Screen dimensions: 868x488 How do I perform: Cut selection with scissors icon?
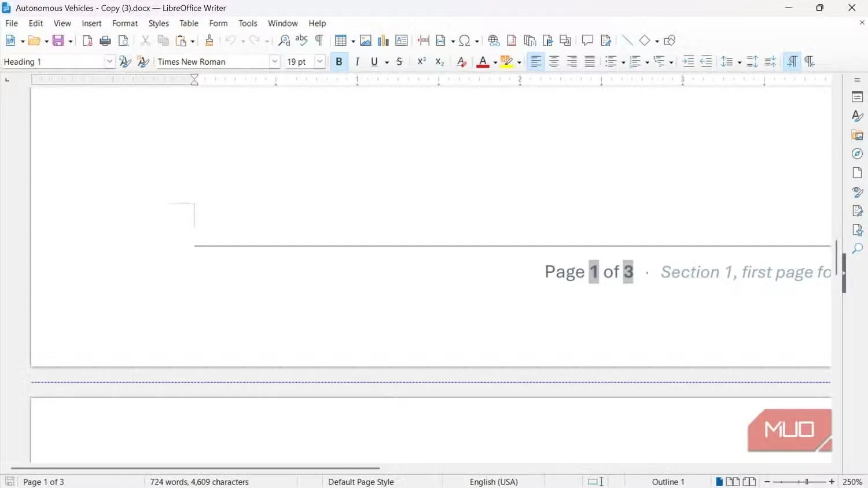145,40
